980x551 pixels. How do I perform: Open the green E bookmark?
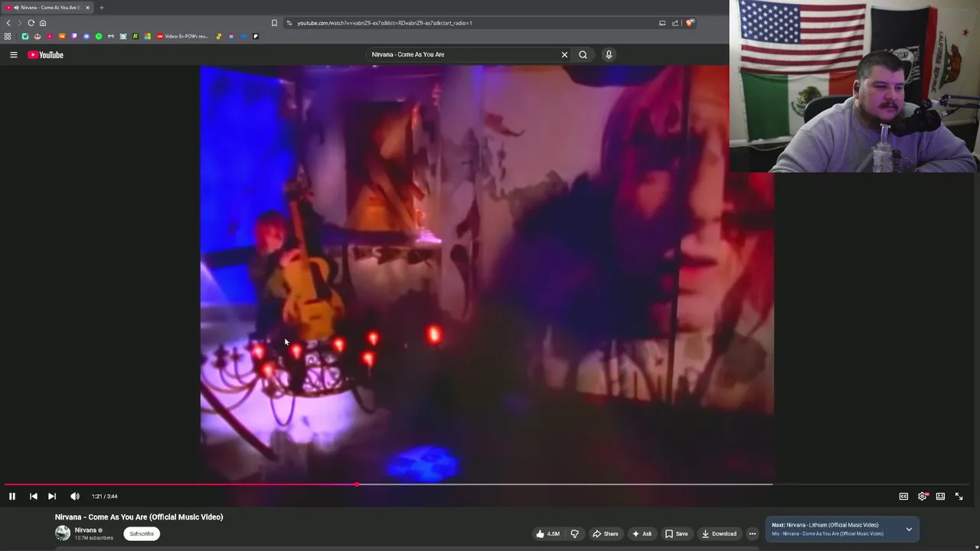pyautogui.click(x=136, y=36)
